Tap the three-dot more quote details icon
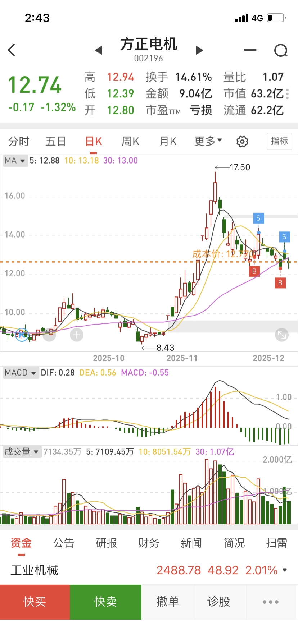298x644 pixels. (287, 94)
